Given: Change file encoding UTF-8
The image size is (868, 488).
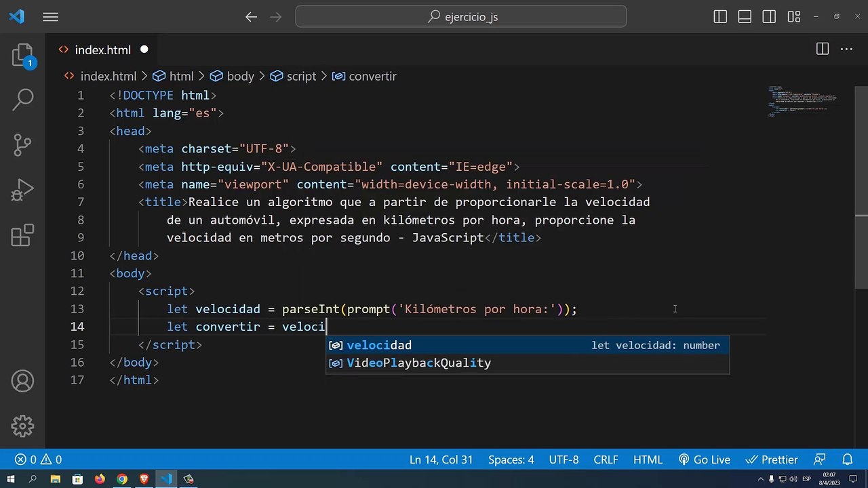Looking at the screenshot, I should [564, 460].
